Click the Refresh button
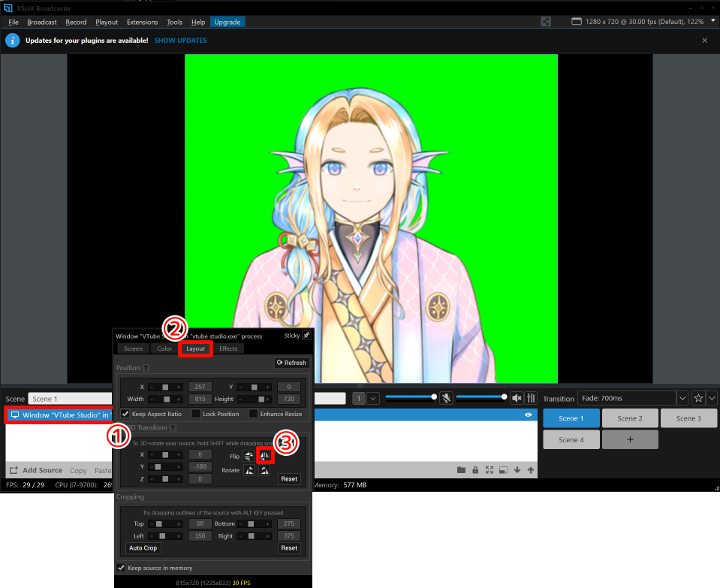Screen dimensions: 720x588 pyautogui.click(x=291, y=363)
